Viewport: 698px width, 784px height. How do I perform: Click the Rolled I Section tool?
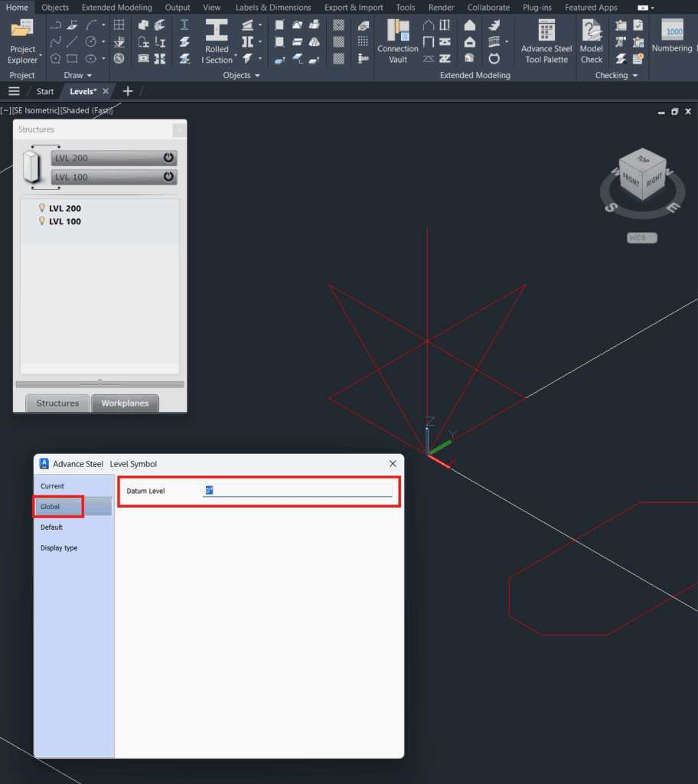coord(217,41)
